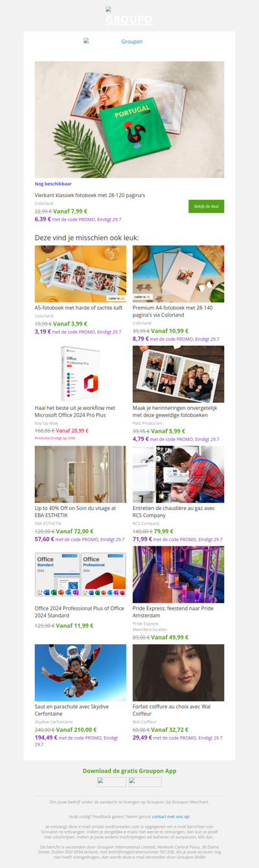Open the Portugal photobook hero image
The height and width of the screenshot is (868, 259).
(129, 119)
